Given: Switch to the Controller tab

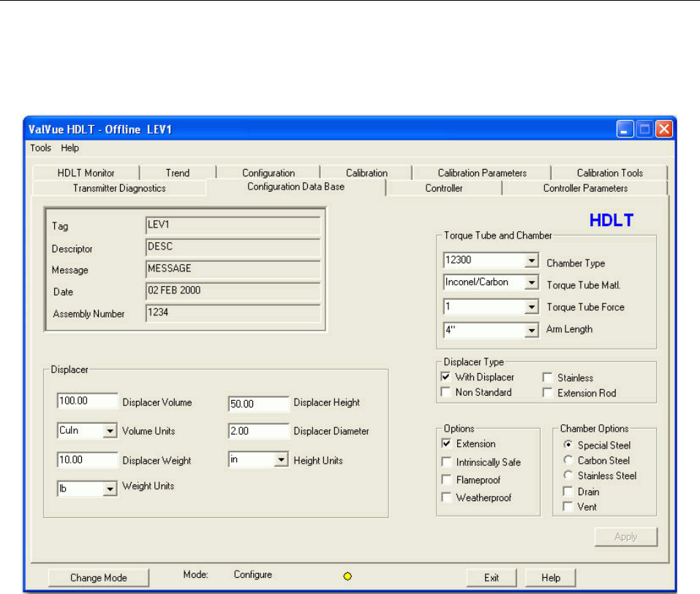Looking at the screenshot, I should 444,188.
